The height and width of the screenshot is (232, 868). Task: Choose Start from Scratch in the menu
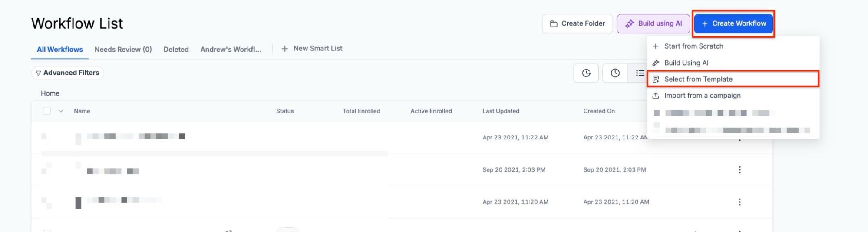693,46
